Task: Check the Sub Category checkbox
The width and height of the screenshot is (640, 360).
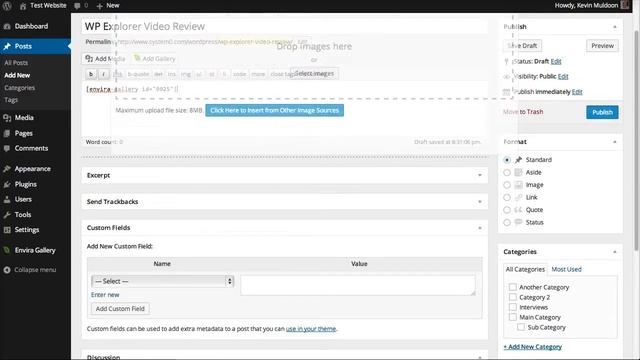Action: [521, 327]
